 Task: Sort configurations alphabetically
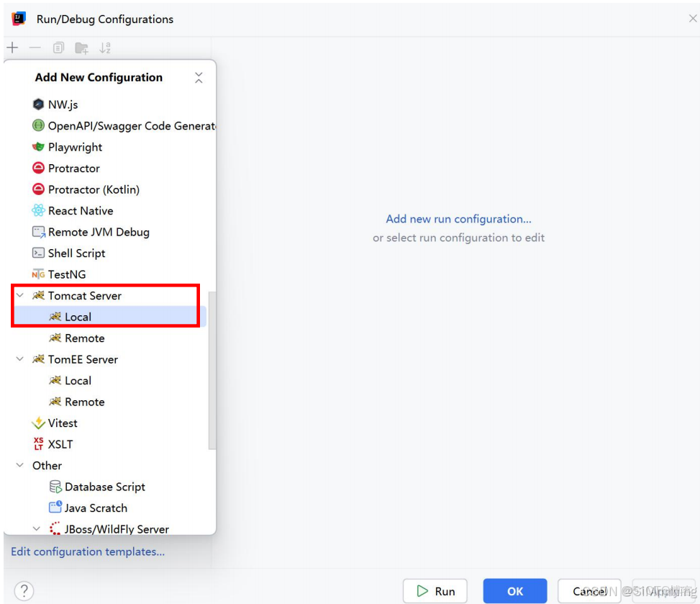pos(104,48)
